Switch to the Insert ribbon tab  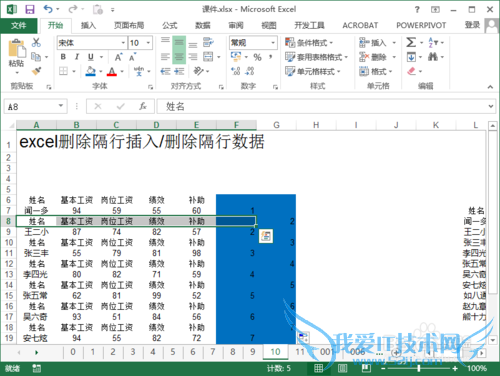(x=88, y=25)
